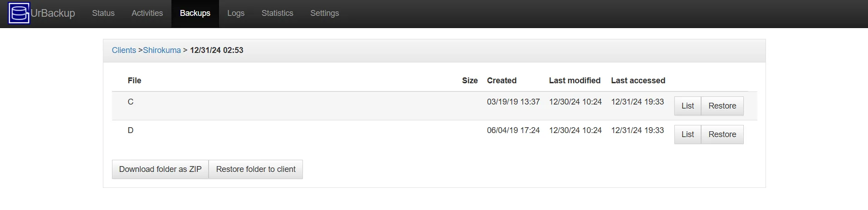Image resolution: width=868 pixels, height=210 pixels.
Task: Open the Settings tab
Action: click(x=324, y=13)
